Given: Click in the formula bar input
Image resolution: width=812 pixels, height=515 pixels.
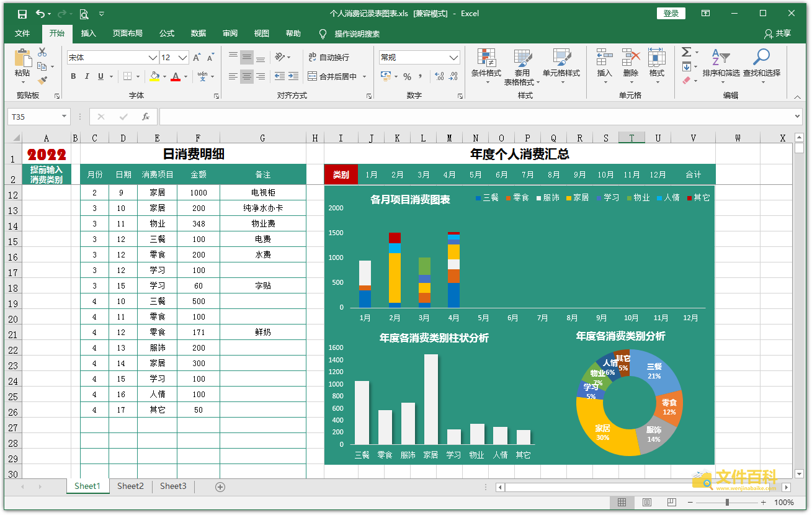Looking at the screenshot, I should point(475,117).
